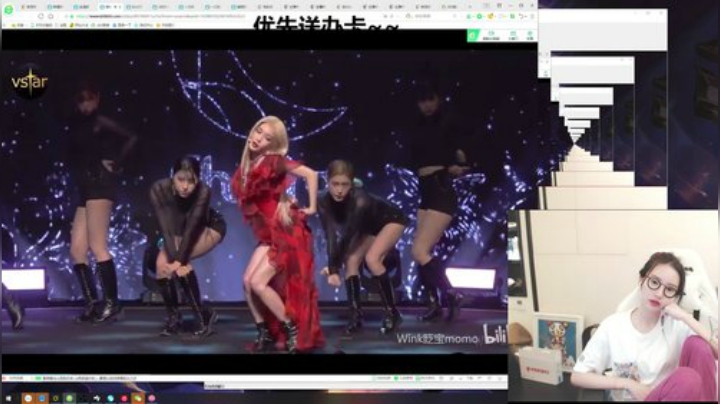
Task: Click the blue undo arrow in browser toolbar
Action: [x=523, y=17]
